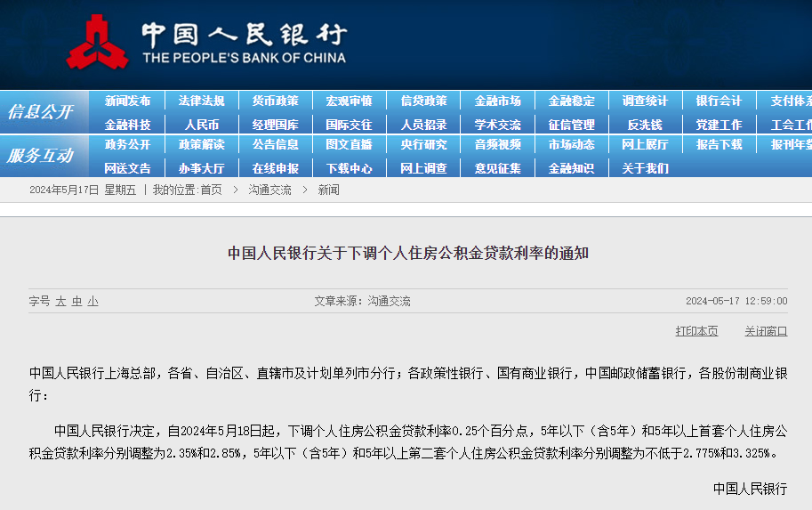
Task: Select 货币政策 in navigation
Action: click(x=276, y=101)
